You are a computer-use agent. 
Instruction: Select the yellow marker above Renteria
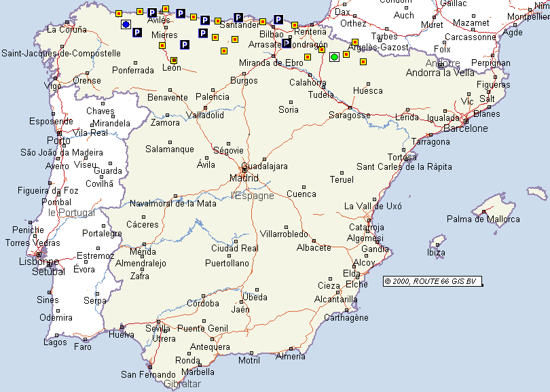pyautogui.click(x=295, y=25)
